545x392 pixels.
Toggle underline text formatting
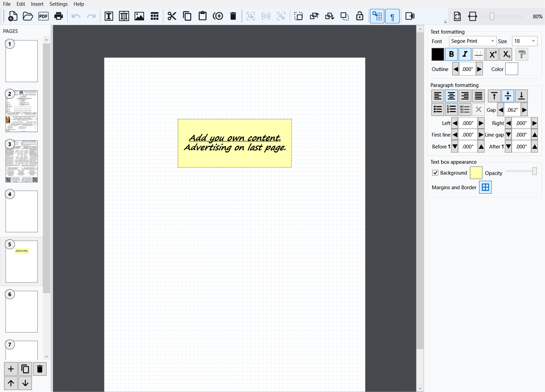pyautogui.click(x=478, y=54)
